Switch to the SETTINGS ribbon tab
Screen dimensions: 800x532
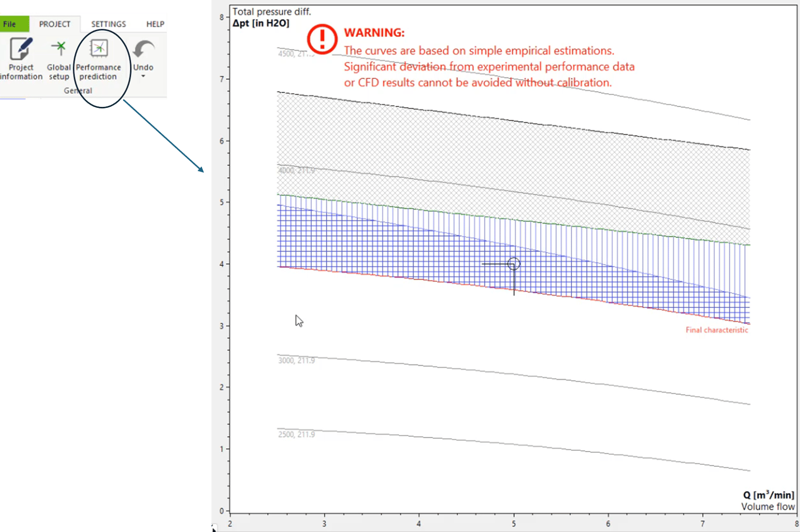point(108,24)
